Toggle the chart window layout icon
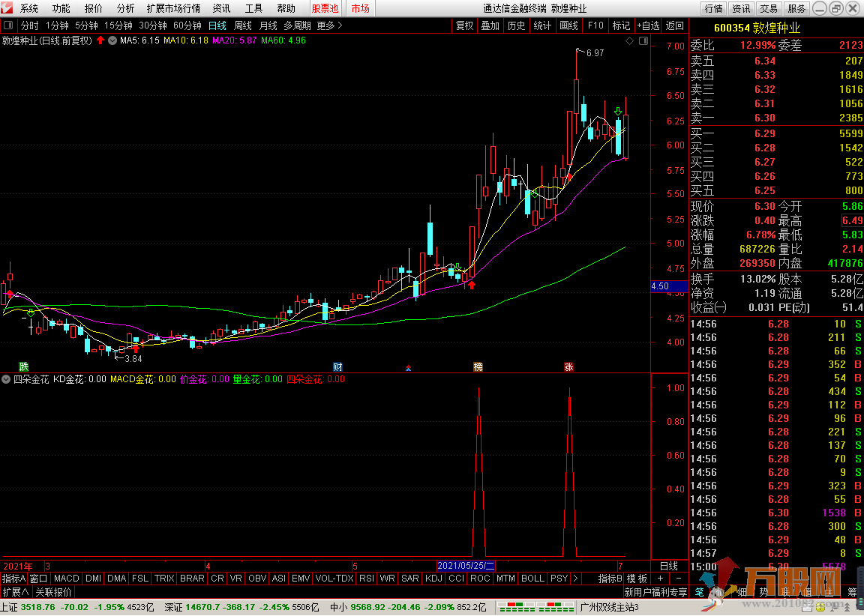Image resolution: width=864 pixels, height=616 pixels. (x=643, y=40)
